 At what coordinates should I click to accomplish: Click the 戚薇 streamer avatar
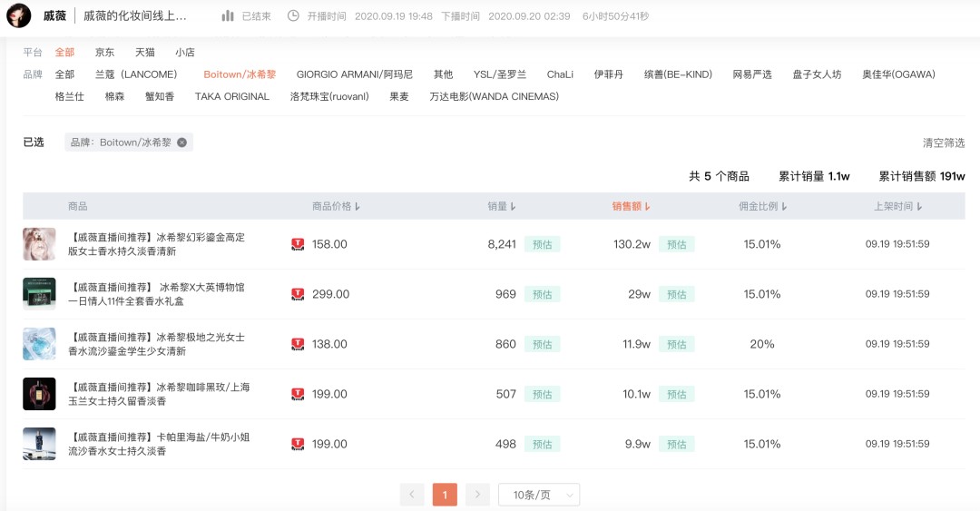click(19, 15)
